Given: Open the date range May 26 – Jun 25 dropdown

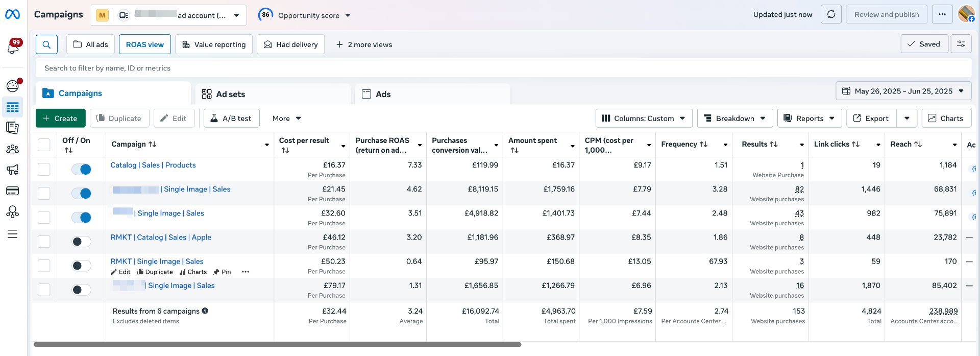Looking at the screenshot, I should click(x=903, y=91).
